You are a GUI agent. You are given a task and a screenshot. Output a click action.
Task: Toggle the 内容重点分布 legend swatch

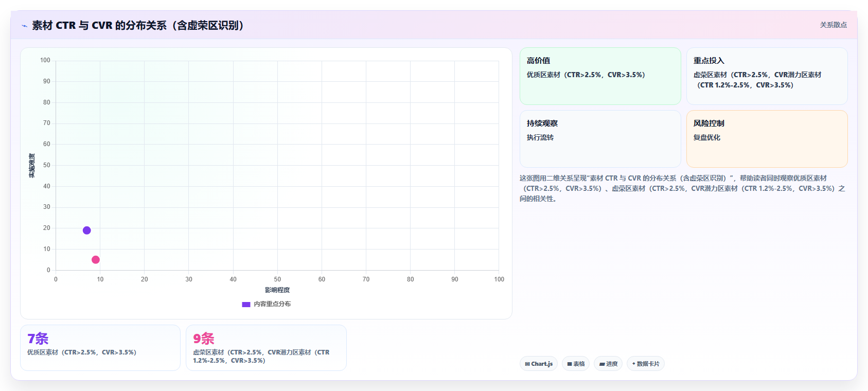tap(246, 304)
